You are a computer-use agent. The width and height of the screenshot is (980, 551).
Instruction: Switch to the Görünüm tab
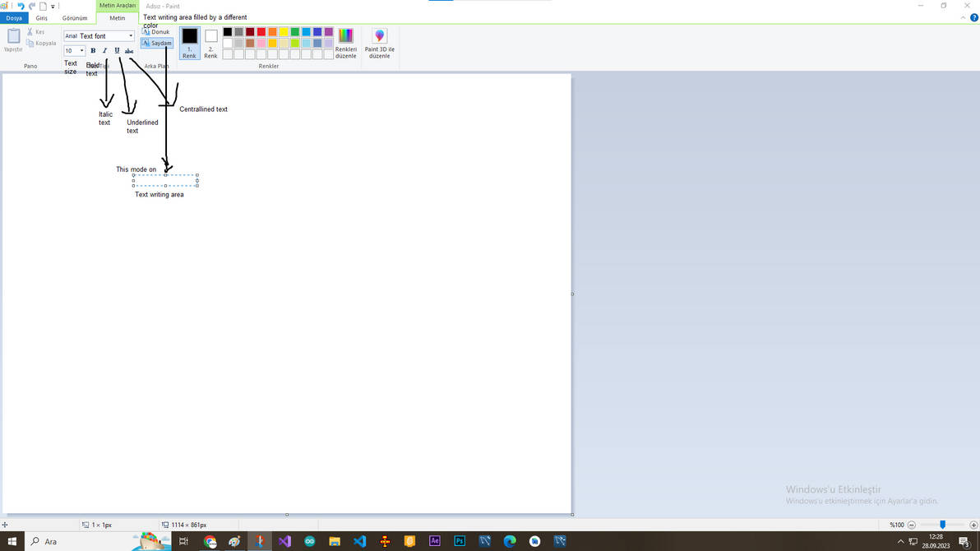(75, 17)
